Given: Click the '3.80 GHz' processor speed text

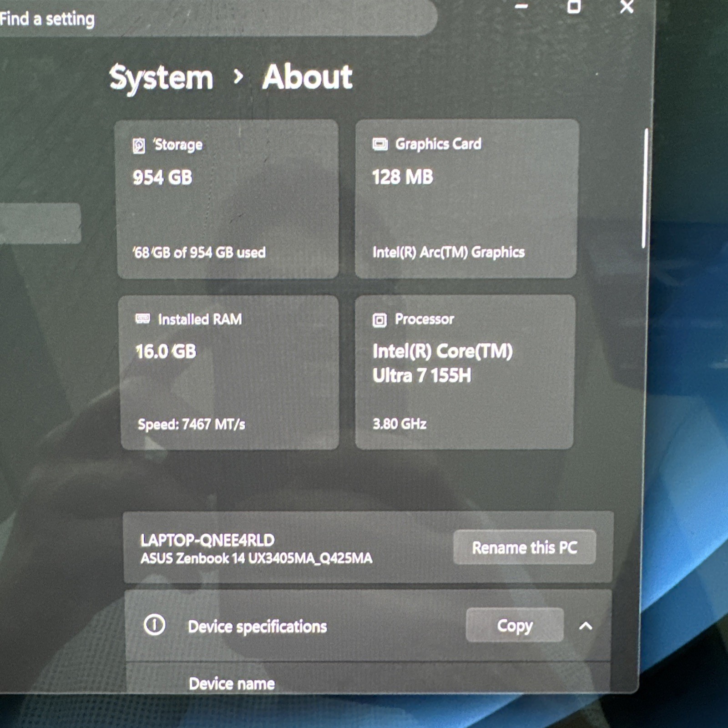Looking at the screenshot, I should click(x=399, y=424).
